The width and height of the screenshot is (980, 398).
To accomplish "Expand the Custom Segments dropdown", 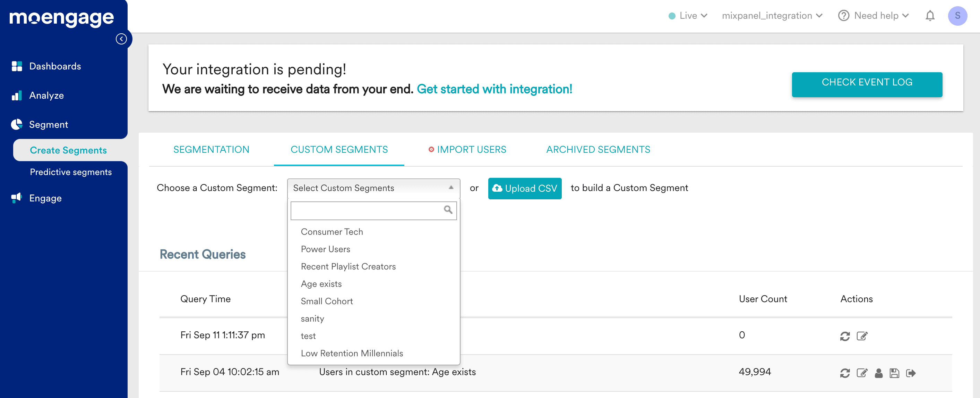I will pyautogui.click(x=372, y=188).
